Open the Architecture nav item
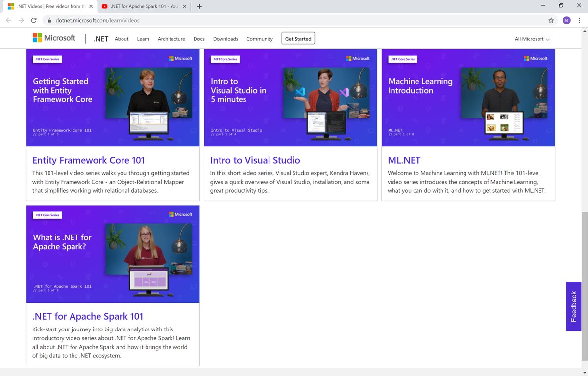The height and width of the screenshot is (376, 588). click(171, 39)
